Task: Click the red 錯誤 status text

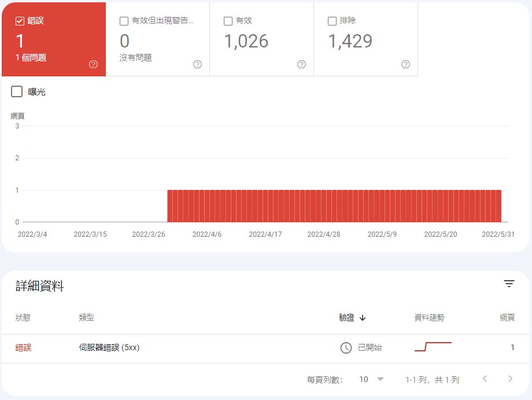Action: [23, 348]
